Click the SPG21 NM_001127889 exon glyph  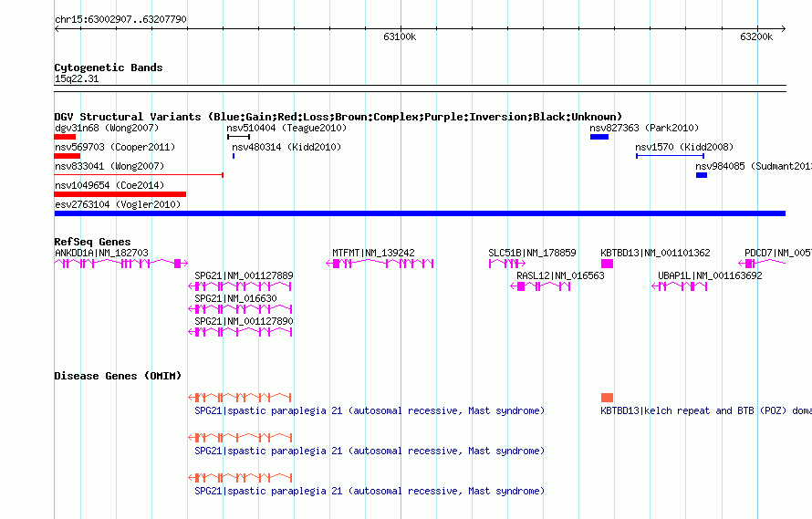click(240, 286)
